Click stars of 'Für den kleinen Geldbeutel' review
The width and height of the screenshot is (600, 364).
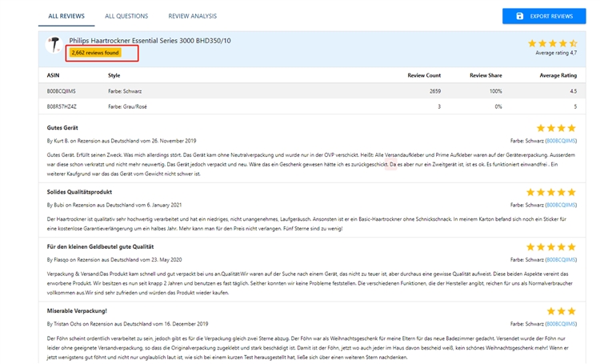click(x=551, y=246)
